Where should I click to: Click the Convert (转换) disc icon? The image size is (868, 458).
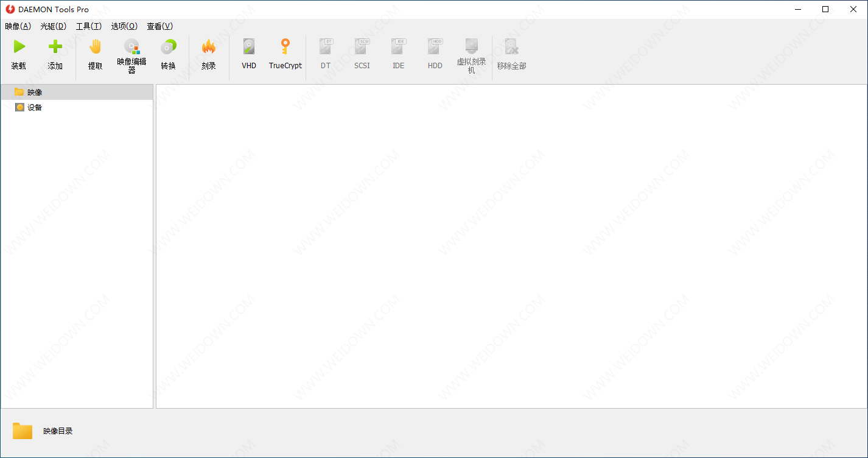(x=169, y=47)
